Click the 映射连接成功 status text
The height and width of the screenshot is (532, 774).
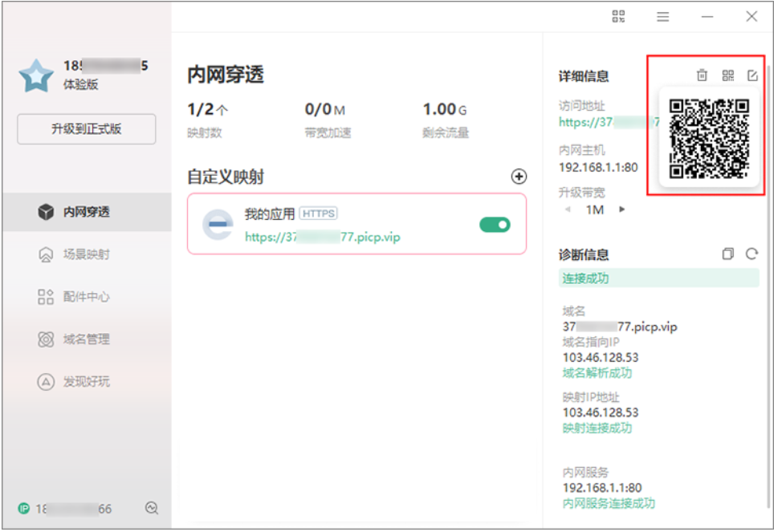click(x=597, y=428)
